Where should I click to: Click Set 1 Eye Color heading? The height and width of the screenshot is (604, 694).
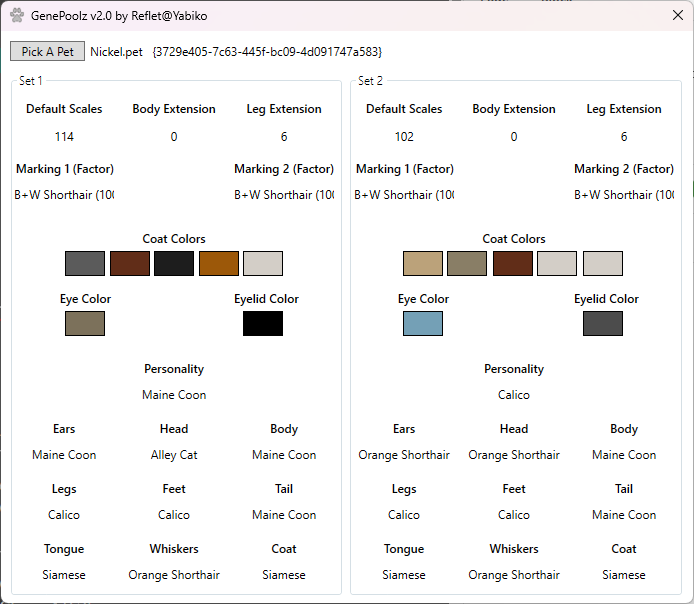click(85, 299)
